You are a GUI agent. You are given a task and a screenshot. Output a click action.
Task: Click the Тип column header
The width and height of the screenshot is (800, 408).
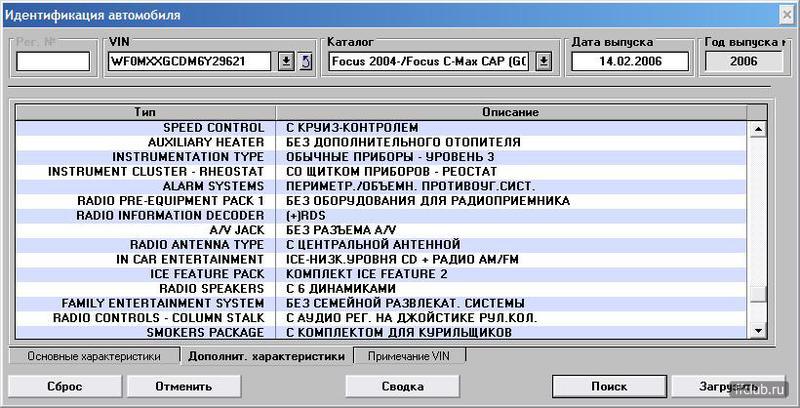click(x=145, y=112)
